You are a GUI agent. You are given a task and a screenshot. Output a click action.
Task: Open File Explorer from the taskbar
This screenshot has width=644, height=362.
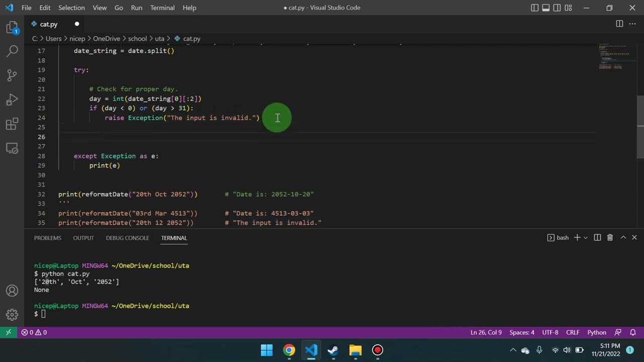pos(355,350)
